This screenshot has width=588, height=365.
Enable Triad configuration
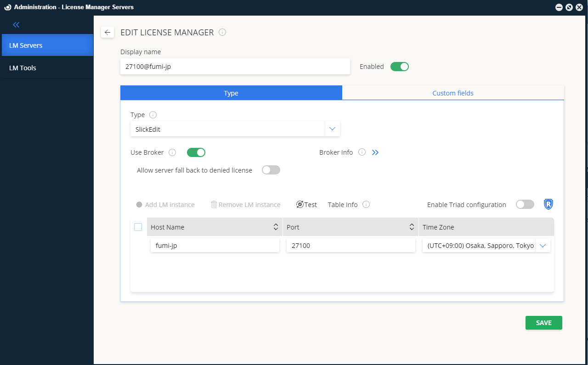point(525,204)
